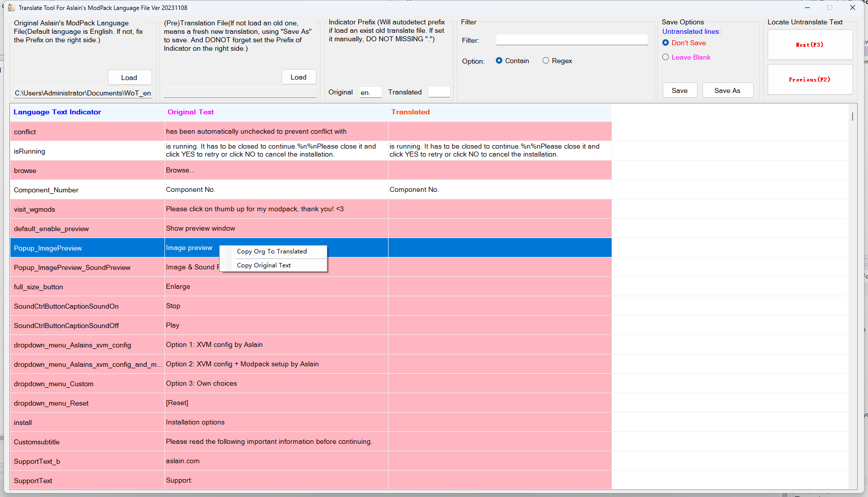Click the Original prefix field showing "en."
Image resolution: width=868 pixels, height=497 pixels.
pos(370,92)
